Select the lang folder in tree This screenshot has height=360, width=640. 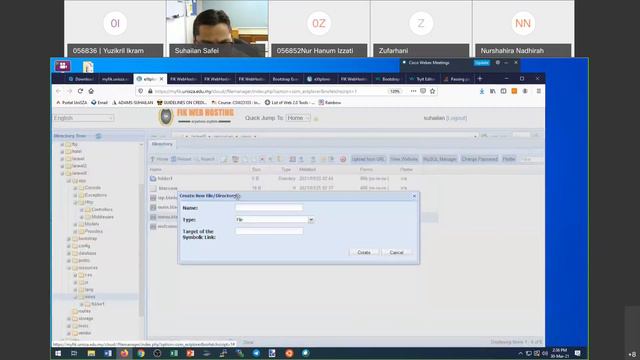tap(89, 289)
